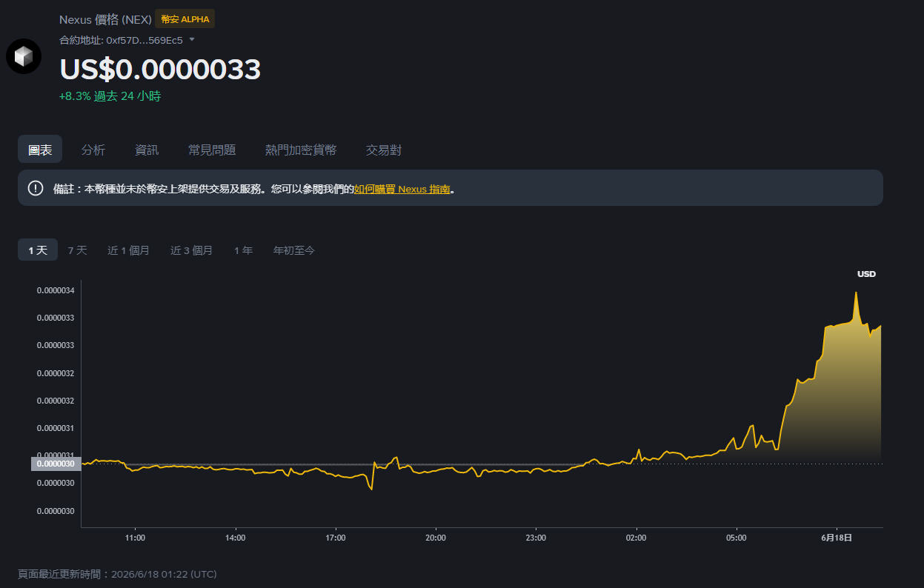
Task: Go to the 熱門加密貨幣 tab
Action: click(301, 150)
